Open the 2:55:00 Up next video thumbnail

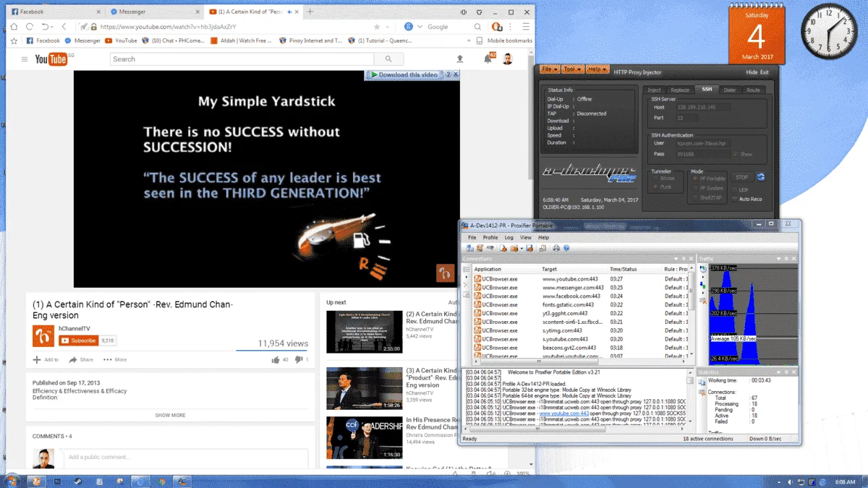coord(364,332)
